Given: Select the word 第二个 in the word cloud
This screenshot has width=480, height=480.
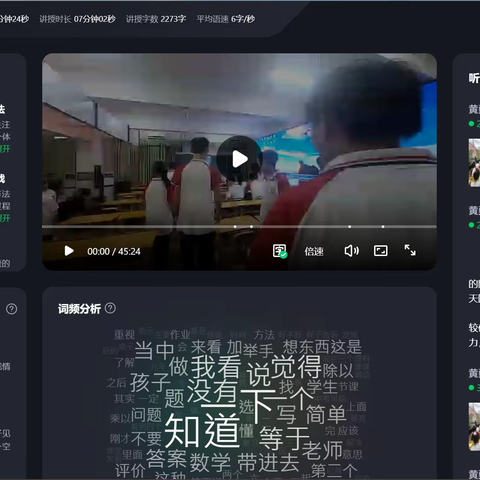Looking at the screenshot, I should (334, 471).
